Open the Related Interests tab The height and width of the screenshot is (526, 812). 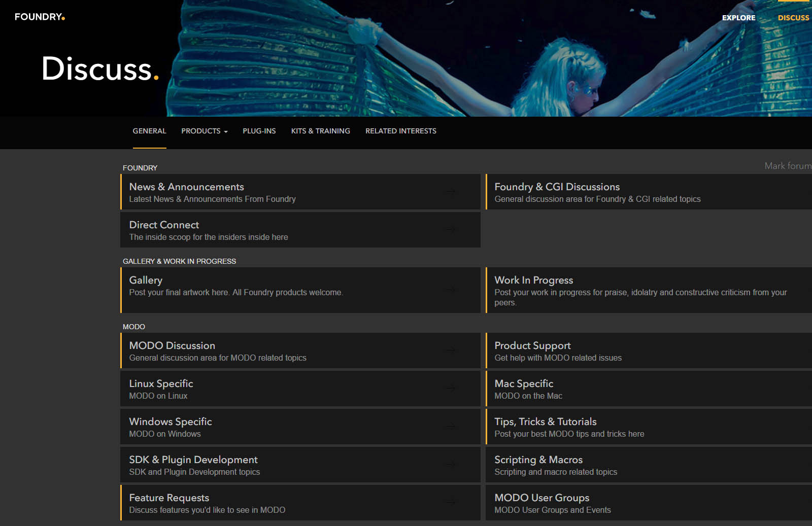pyautogui.click(x=401, y=131)
